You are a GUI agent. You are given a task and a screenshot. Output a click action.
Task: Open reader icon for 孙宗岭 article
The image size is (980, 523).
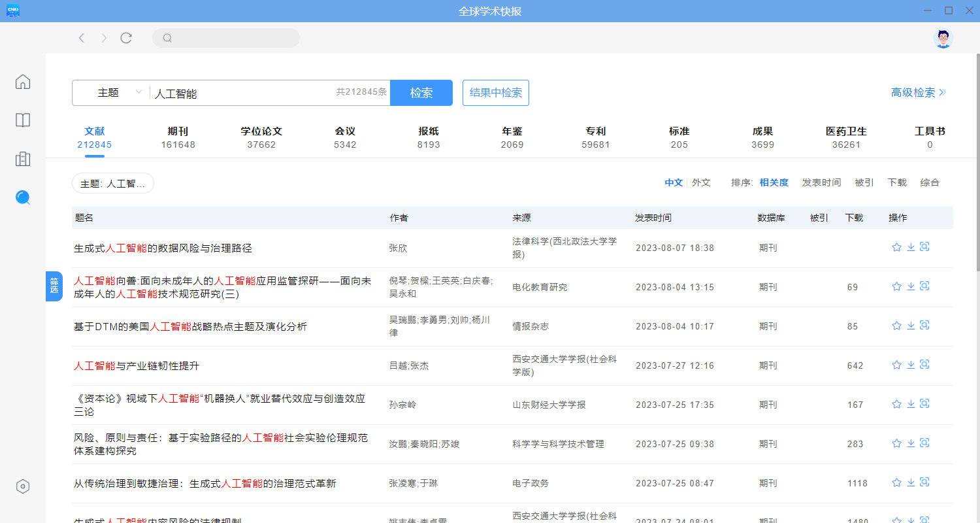point(924,403)
